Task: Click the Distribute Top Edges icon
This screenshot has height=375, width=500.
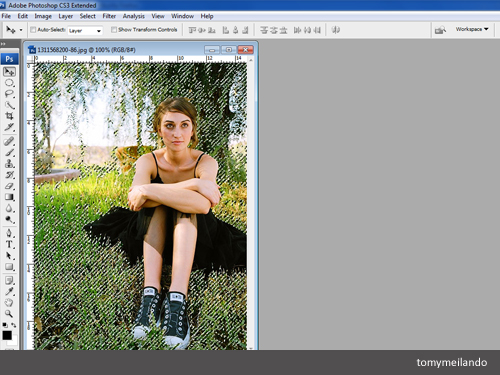Action: click(x=264, y=30)
